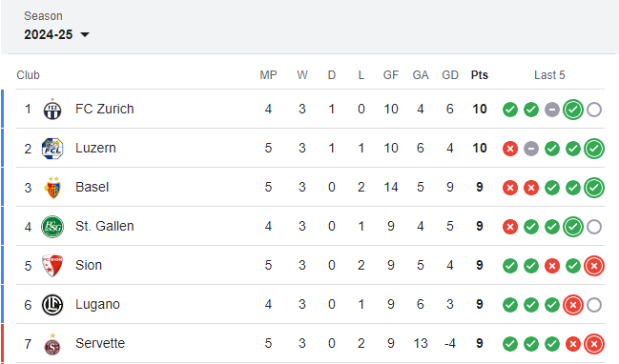This screenshot has width=619, height=364.
Task: Click the Basel club crest
Action: point(52,188)
